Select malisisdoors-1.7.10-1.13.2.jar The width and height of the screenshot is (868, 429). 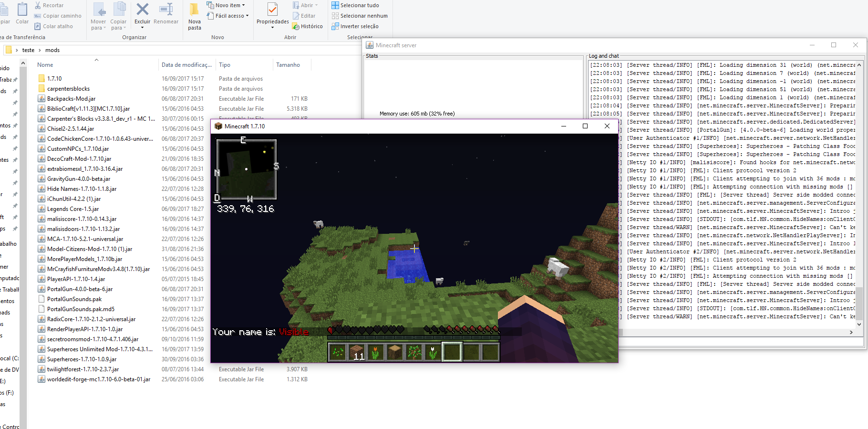tap(83, 229)
